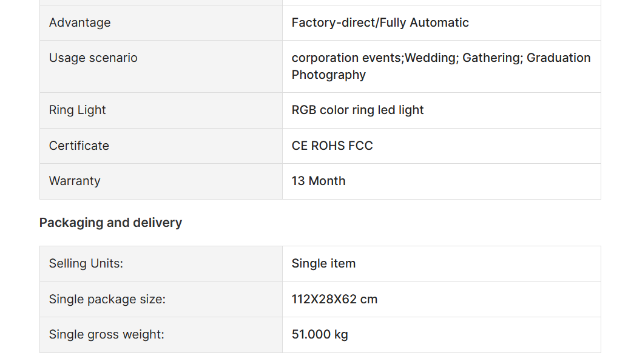This screenshot has width=631, height=364.
Task: Select the 51.000 kg weight value
Action: [x=320, y=335]
